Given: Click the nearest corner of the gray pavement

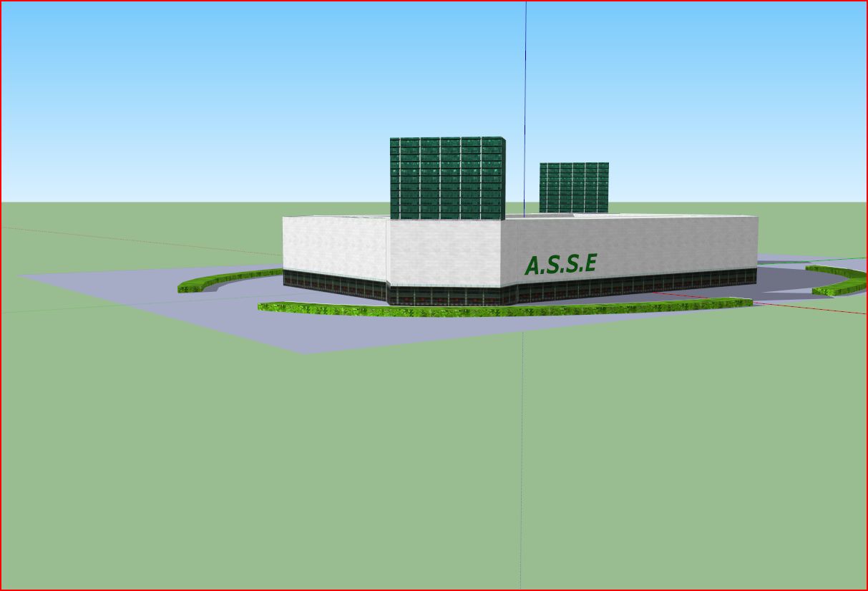Looking at the screenshot, I should [305, 351].
